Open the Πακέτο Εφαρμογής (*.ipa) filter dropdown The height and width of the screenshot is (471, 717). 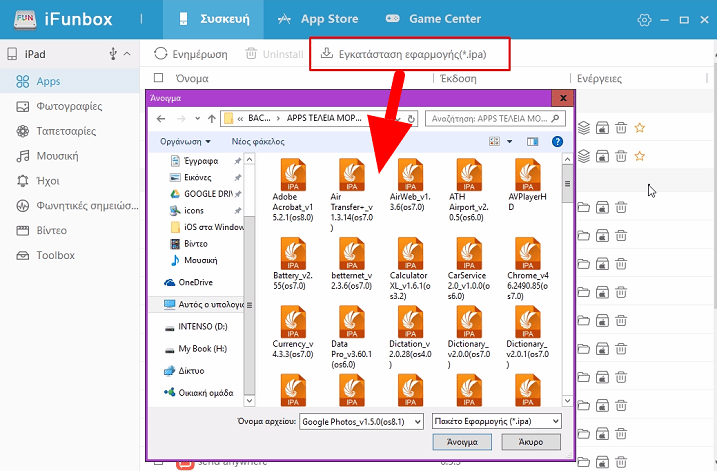click(497, 421)
